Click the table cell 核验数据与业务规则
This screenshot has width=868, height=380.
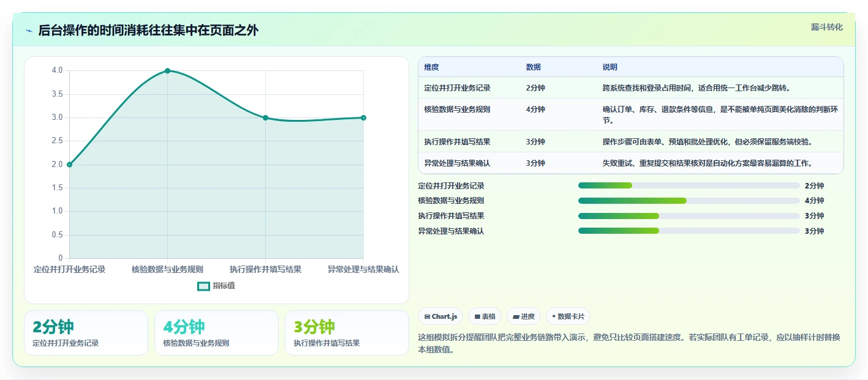(x=457, y=110)
